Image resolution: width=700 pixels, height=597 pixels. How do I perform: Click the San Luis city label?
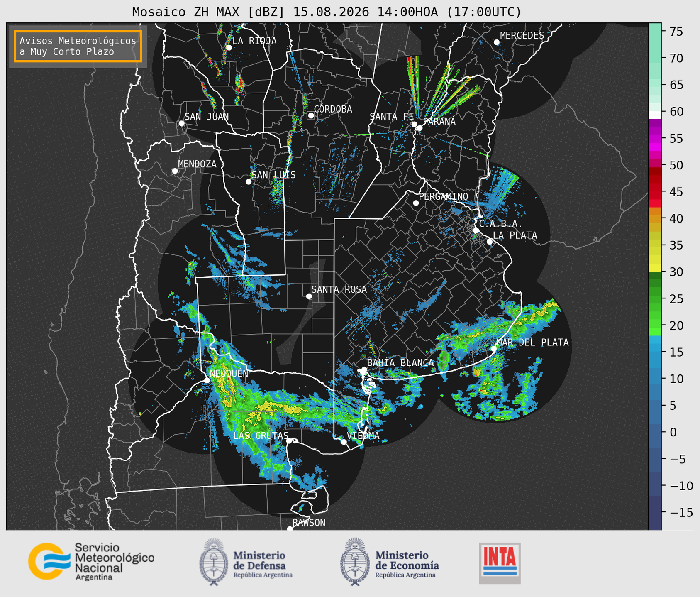[x=274, y=175]
